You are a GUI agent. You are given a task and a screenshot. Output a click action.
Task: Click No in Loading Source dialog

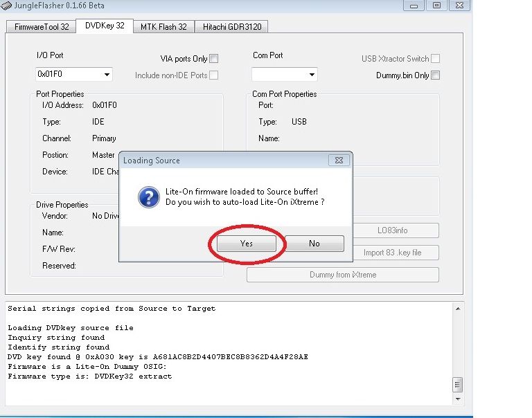click(x=314, y=244)
